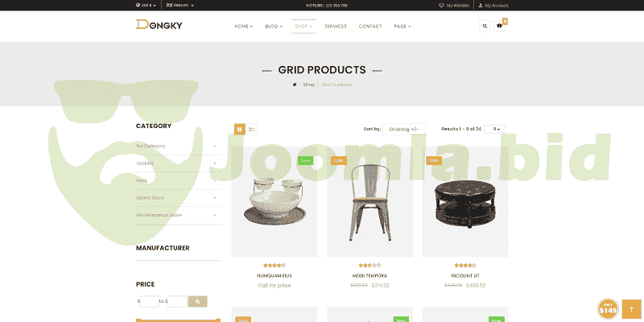Open the Incidunt Ut table product image
Viewport: 644px width, 322px height.
pyautogui.click(x=465, y=202)
